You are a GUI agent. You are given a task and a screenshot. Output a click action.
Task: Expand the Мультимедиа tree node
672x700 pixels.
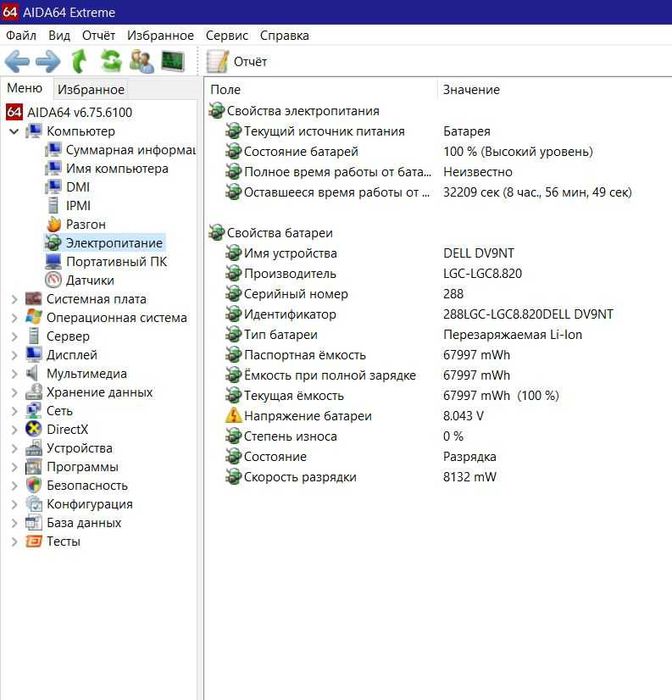14,374
